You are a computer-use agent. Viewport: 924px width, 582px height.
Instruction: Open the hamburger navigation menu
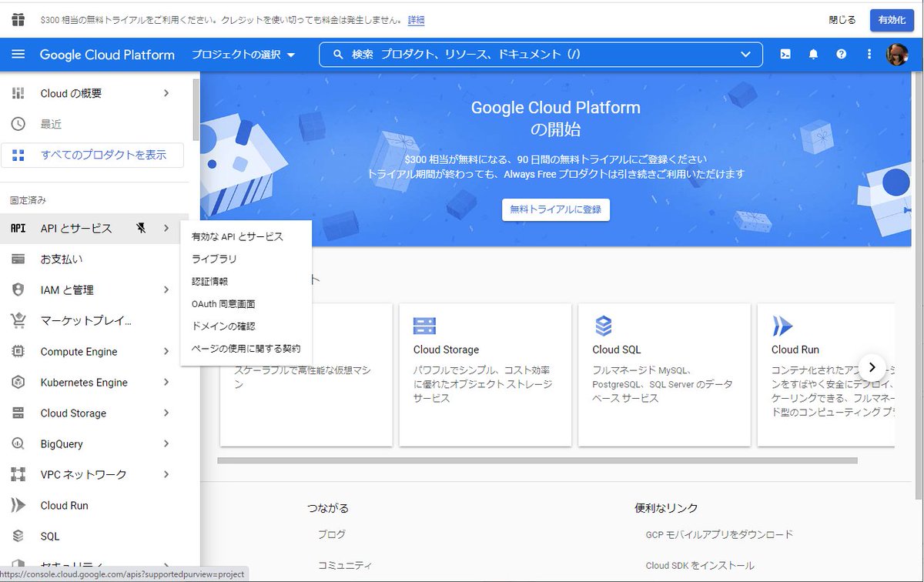[x=18, y=55]
